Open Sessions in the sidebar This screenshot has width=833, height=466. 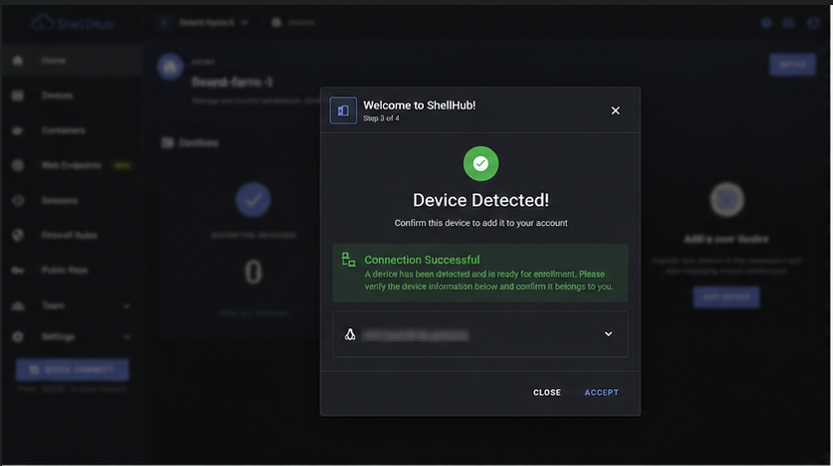tap(72, 200)
